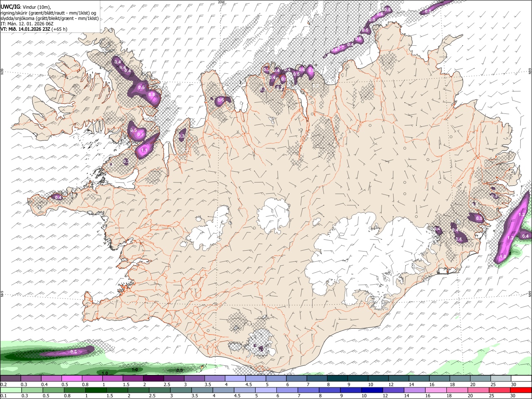The height and width of the screenshot is (399, 532).
Task: Click the initial time 'IT: Mán. 12. 01. 2026 06Z'
Action: (x=27, y=24)
